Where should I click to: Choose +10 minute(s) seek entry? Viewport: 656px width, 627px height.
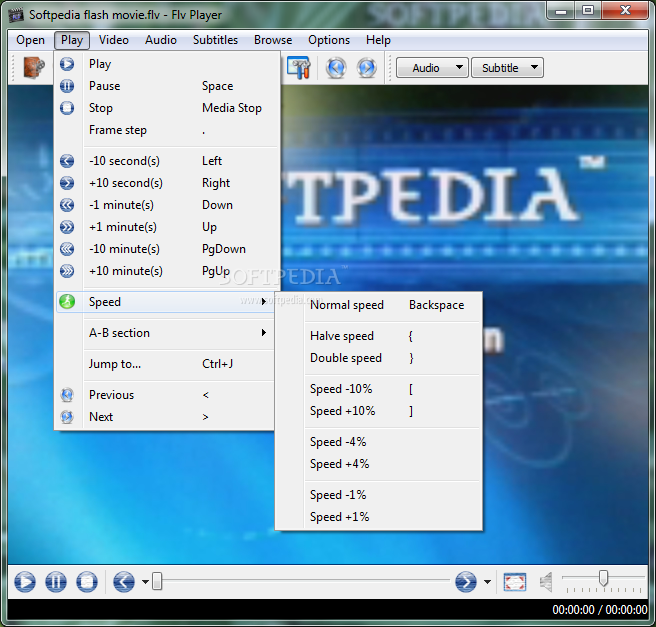[167, 271]
